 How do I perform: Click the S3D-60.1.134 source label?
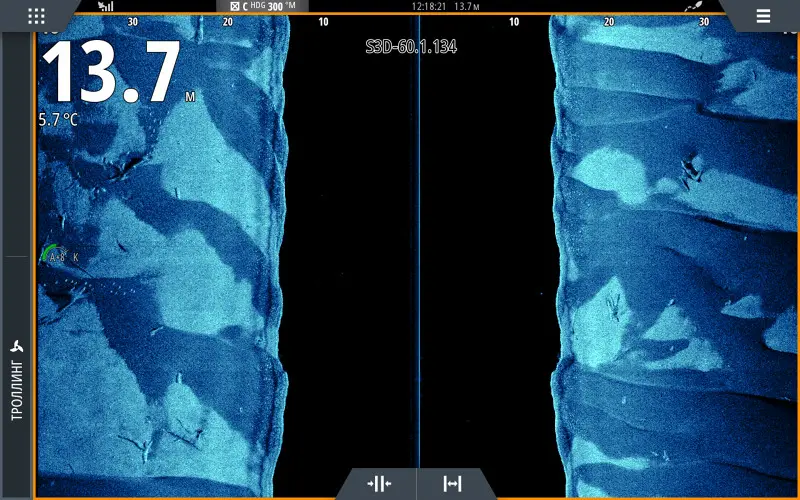pos(411,47)
